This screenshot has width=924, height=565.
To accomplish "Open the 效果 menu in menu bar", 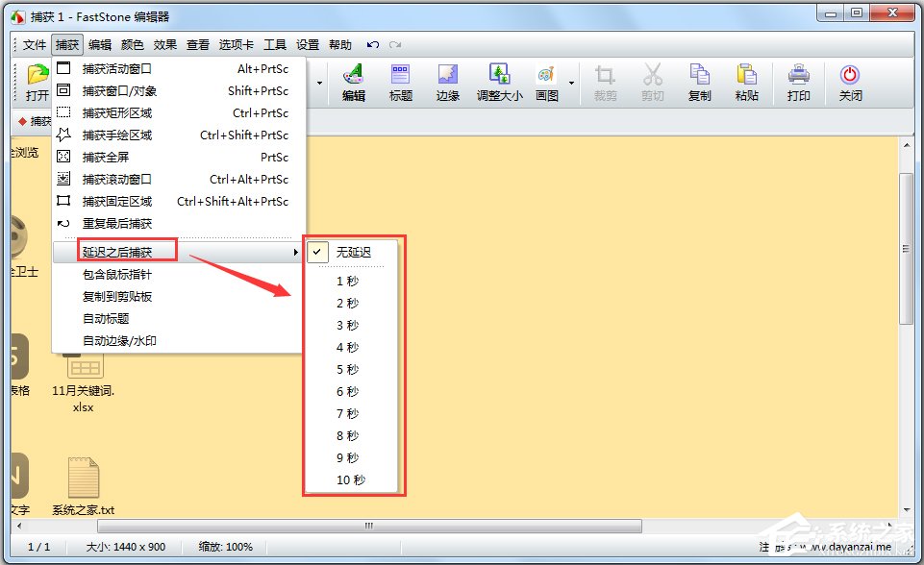I will (165, 45).
